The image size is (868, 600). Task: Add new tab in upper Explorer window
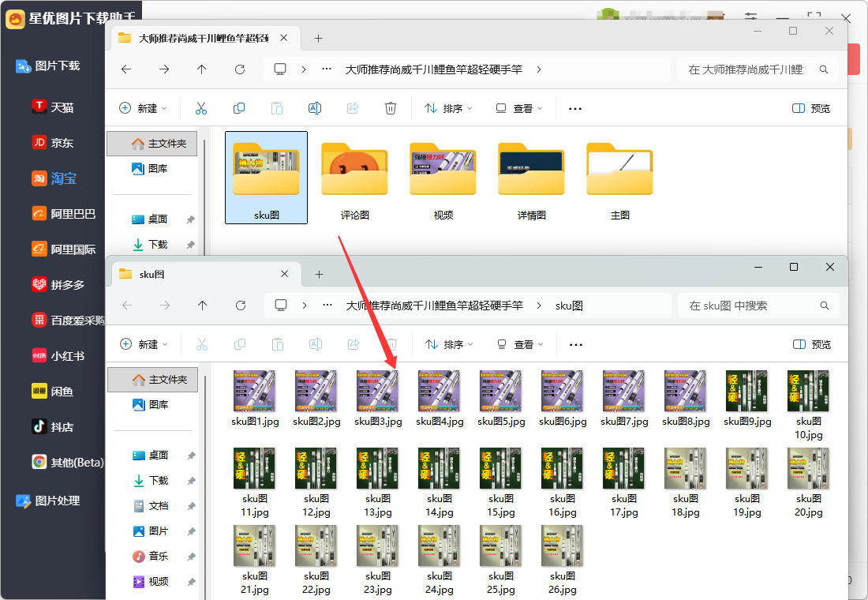click(318, 38)
